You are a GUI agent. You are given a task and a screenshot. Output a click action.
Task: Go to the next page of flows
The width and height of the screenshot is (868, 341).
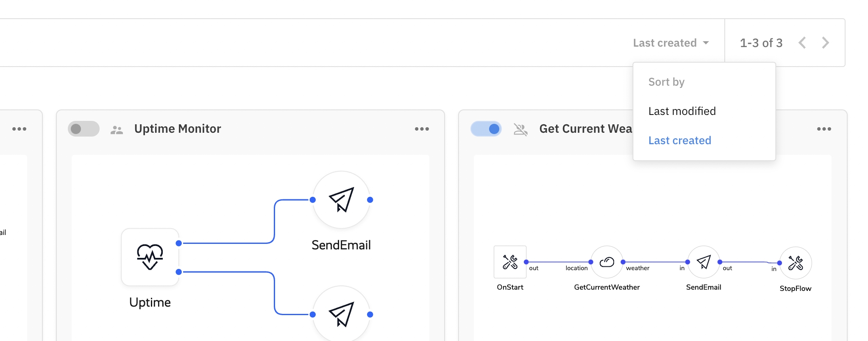825,43
